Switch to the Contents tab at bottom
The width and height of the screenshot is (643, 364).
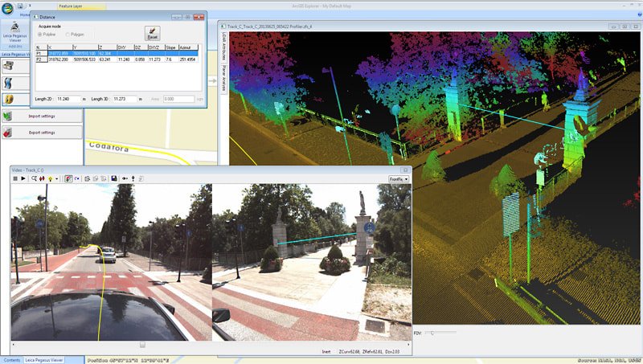(x=12, y=360)
